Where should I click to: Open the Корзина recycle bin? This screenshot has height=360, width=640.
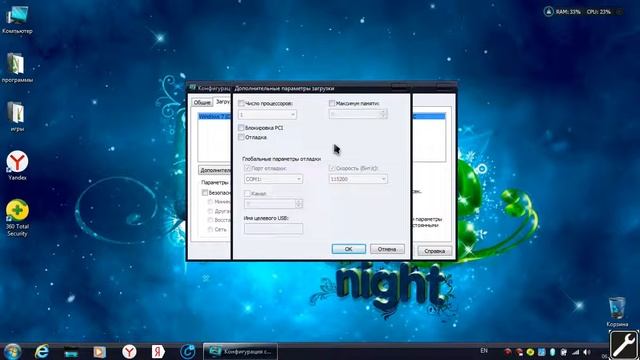click(x=617, y=312)
